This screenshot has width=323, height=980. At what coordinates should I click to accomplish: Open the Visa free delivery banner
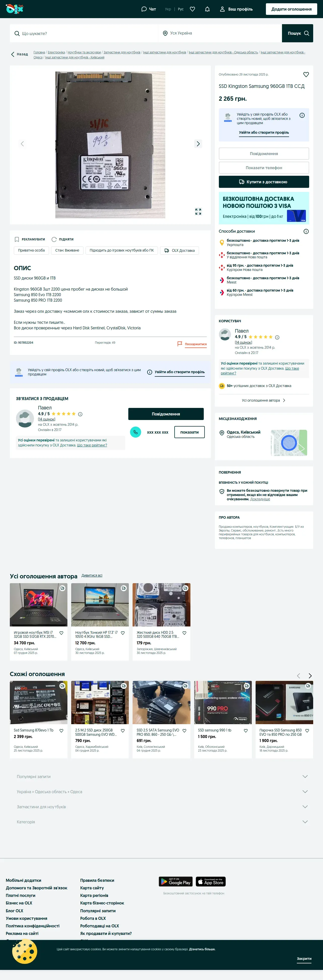[264, 208]
